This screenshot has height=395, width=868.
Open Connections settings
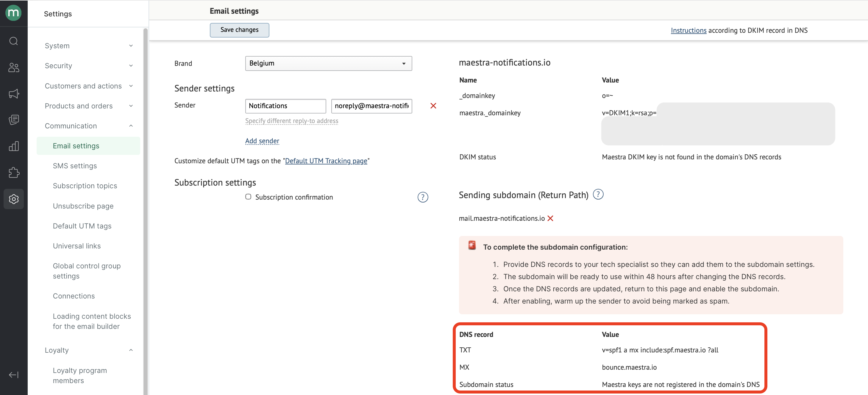pyautogui.click(x=74, y=296)
